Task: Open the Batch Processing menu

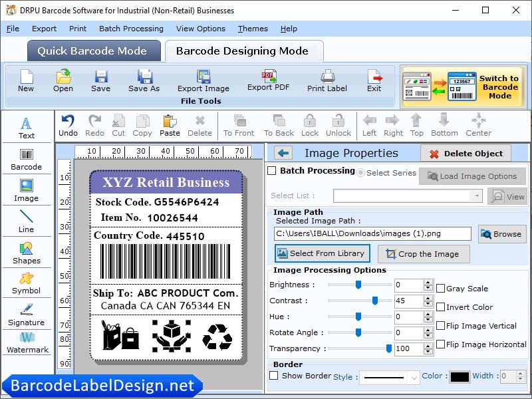Action: point(131,29)
